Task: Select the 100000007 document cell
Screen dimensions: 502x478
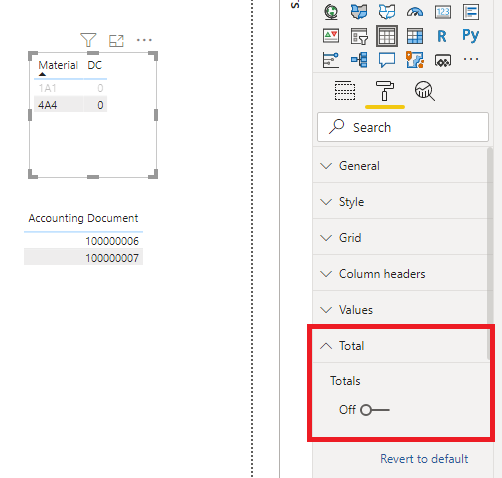Action: pyautogui.click(x=112, y=258)
